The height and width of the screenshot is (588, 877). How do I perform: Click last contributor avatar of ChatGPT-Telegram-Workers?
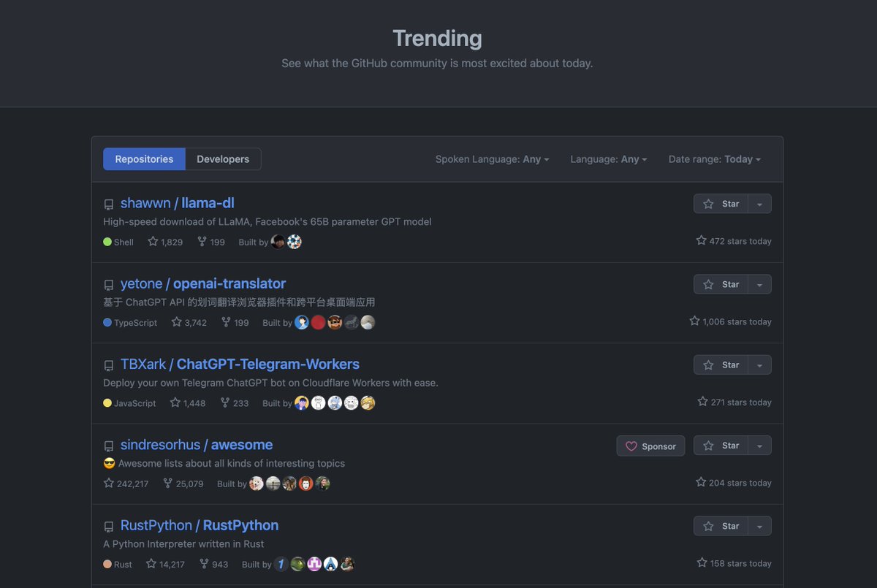point(368,402)
